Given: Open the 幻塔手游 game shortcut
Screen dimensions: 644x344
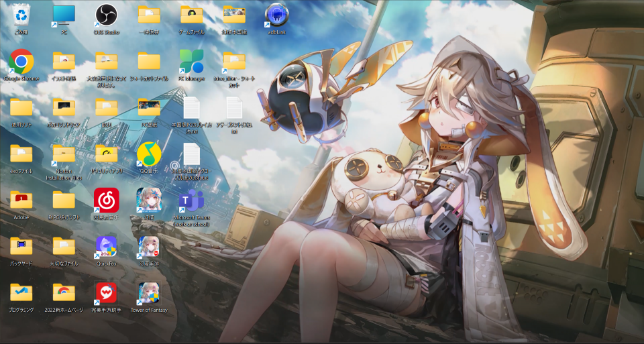Looking at the screenshot, I should click(148, 247).
